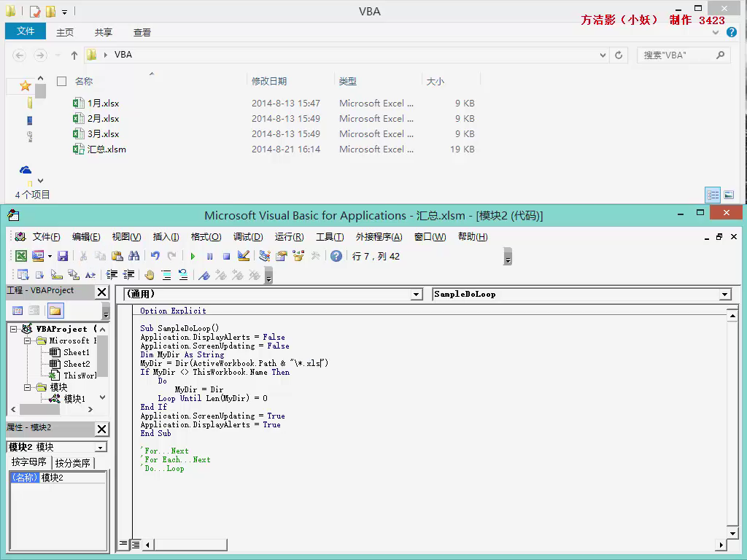
Task: Toggle Folders button in project panel
Action: tap(55, 311)
